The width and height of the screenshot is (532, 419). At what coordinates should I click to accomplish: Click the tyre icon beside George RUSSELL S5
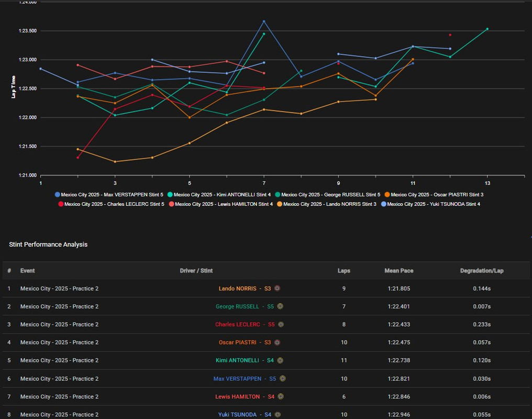[x=280, y=306]
